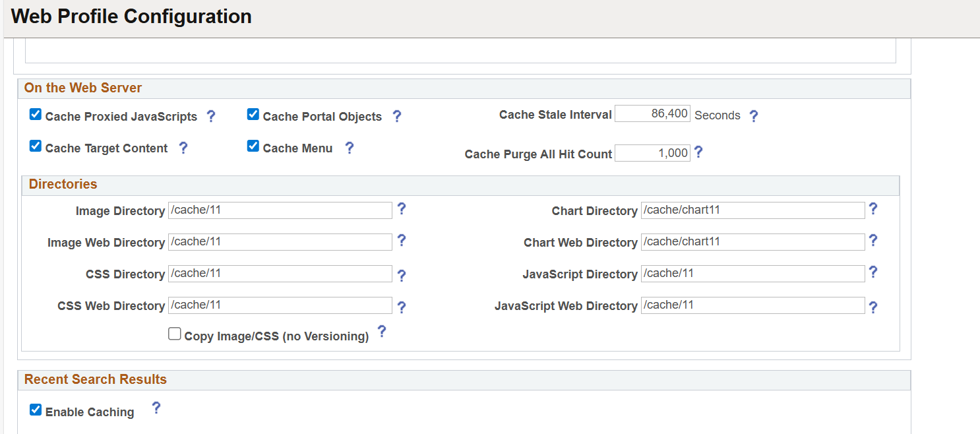Toggle the Cache Menu checkbox

pyautogui.click(x=253, y=146)
